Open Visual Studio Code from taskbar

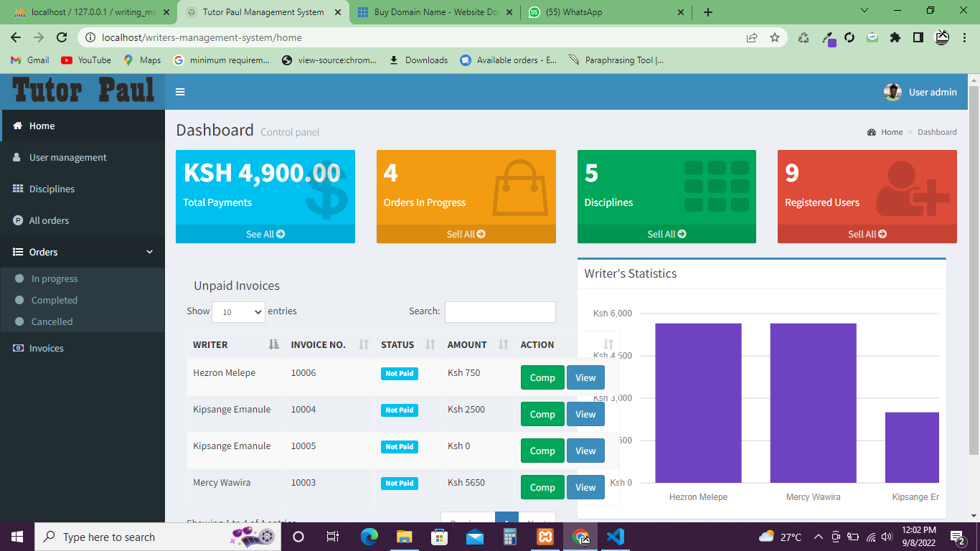point(615,537)
